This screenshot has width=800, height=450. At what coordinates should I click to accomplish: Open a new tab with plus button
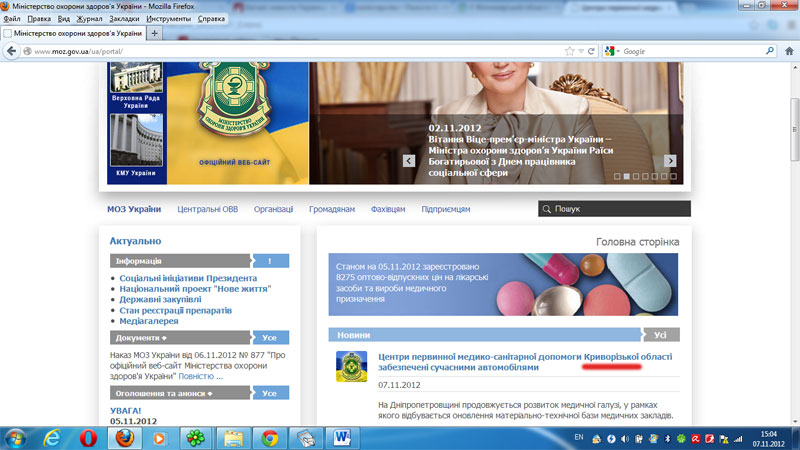(x=154, y=33)
